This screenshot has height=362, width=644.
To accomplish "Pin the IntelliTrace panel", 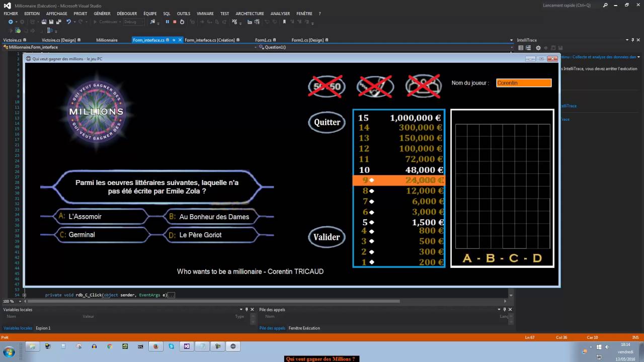I will tap(632, 40).
